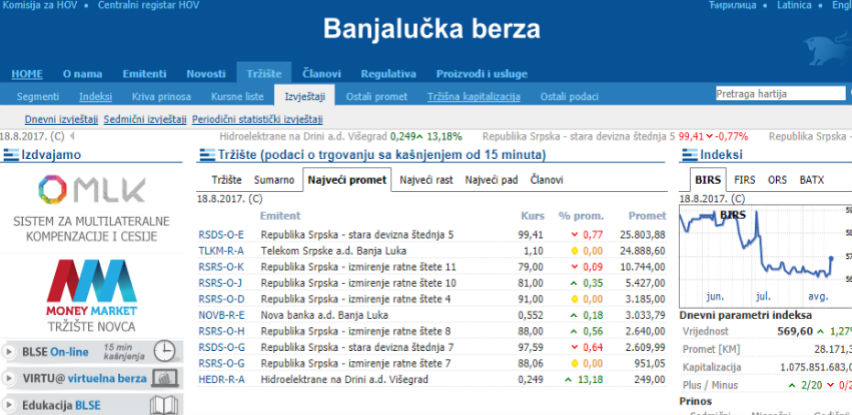Click the Indeksi section header icon
Viewport: 852px width, 415px height.
point(690,155)
